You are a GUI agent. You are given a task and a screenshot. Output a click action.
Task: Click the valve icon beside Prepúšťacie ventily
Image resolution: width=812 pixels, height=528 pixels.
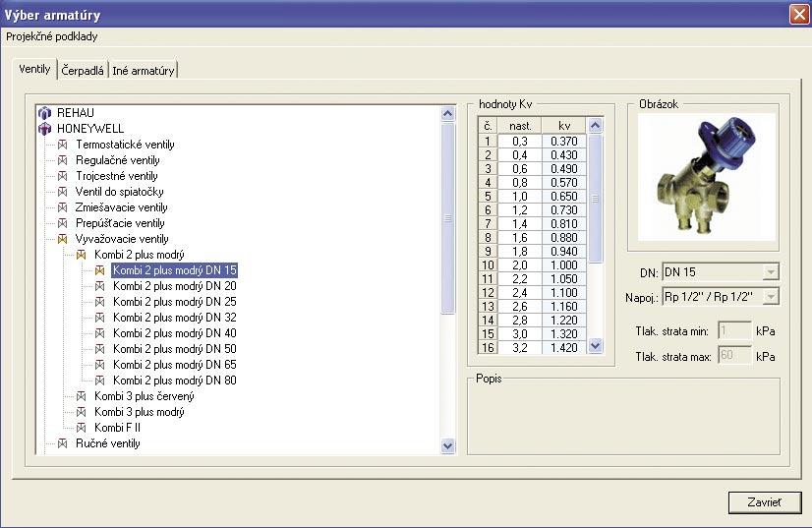click(x=63, y=223)
